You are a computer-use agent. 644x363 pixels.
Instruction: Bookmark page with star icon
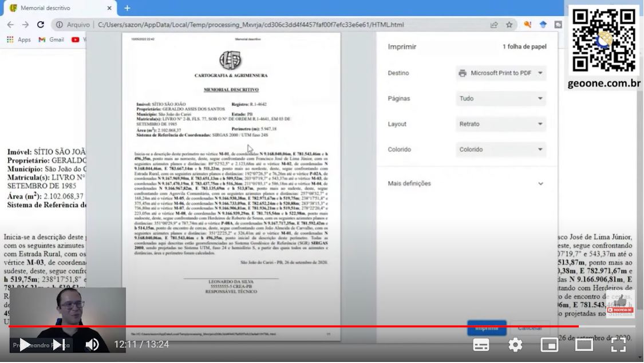point(509,25)
